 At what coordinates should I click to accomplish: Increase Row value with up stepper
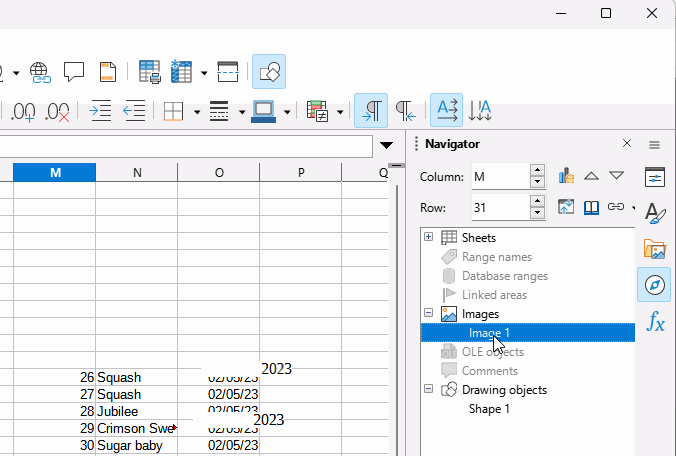tap(537, 201)
